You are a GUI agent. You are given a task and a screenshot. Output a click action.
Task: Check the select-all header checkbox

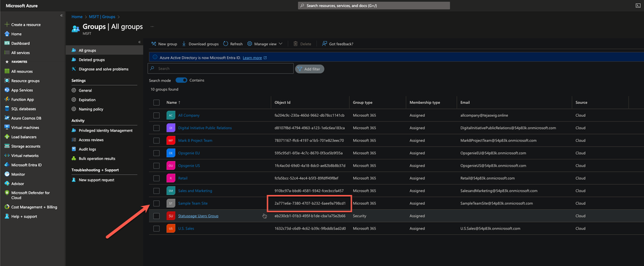point(156,103)
